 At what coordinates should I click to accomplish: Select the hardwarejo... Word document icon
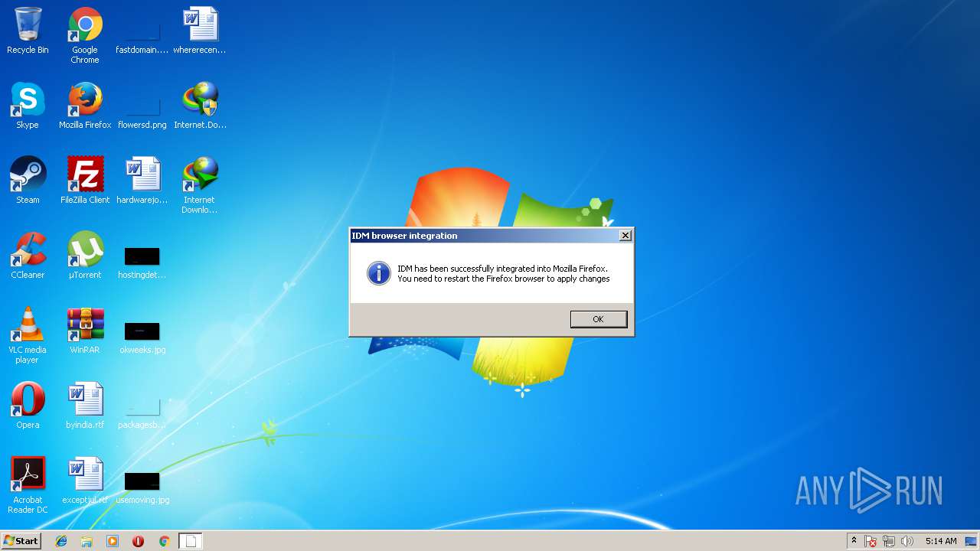pos(142,181)
